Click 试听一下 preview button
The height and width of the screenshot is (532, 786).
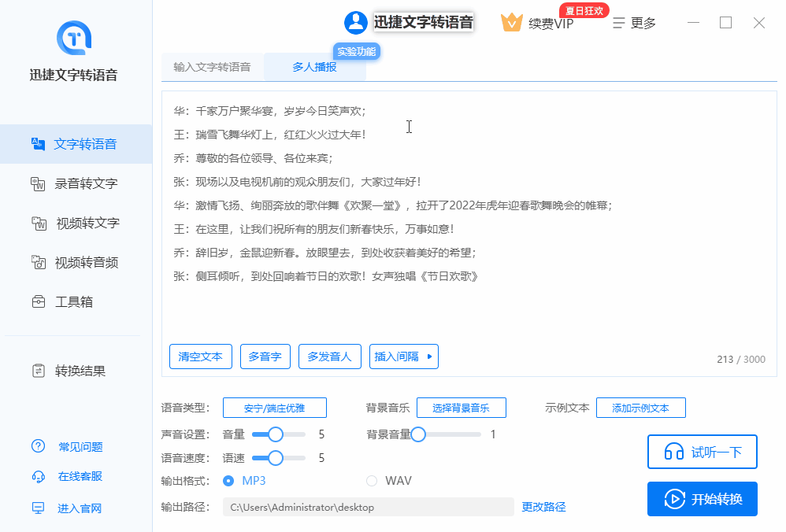click(703, 452)
